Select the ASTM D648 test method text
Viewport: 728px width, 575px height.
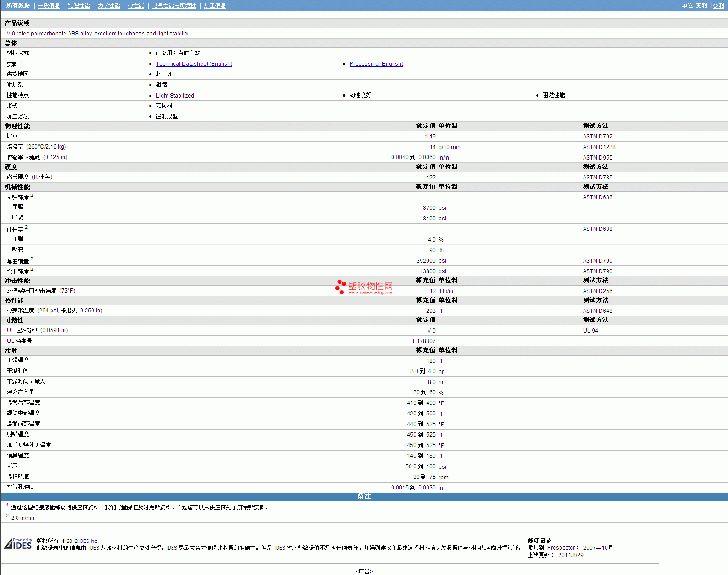(597, 311)
